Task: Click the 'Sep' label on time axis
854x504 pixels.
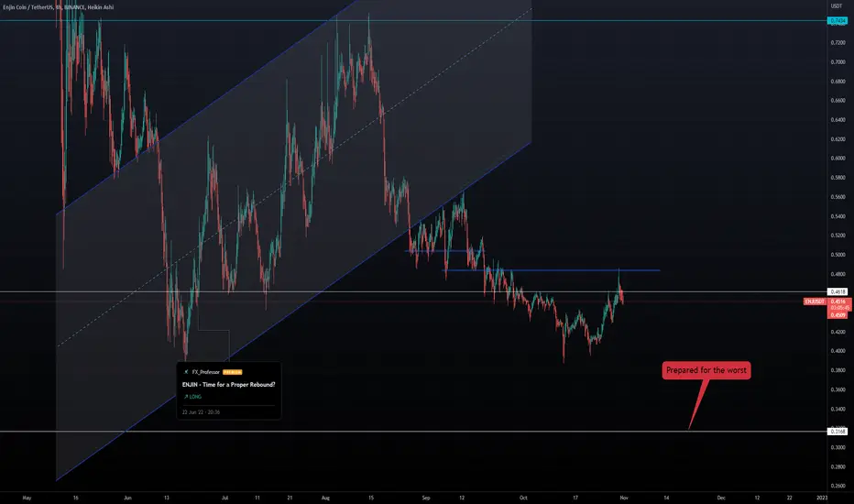Action: point(426,498)
